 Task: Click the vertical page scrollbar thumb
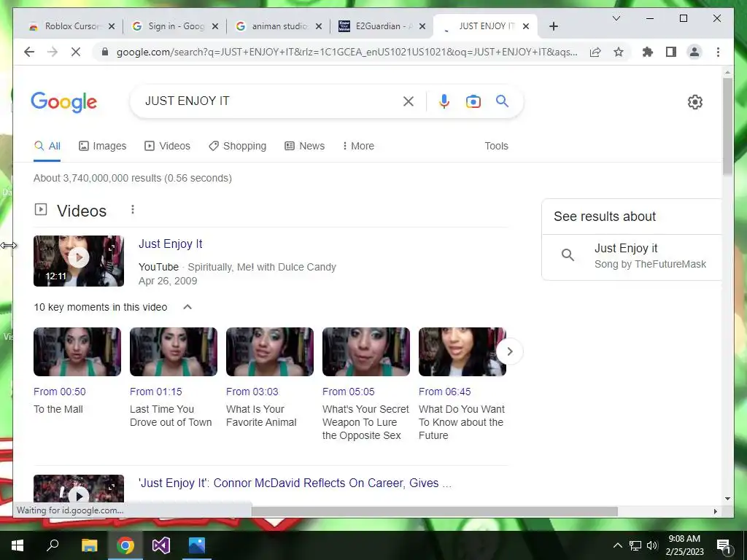point(727,125)
